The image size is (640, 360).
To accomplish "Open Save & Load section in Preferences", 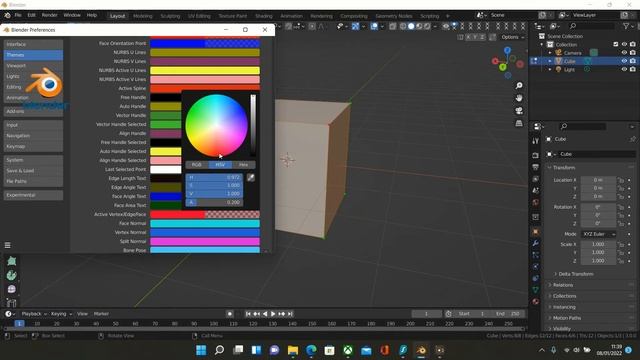I will 33,171.
